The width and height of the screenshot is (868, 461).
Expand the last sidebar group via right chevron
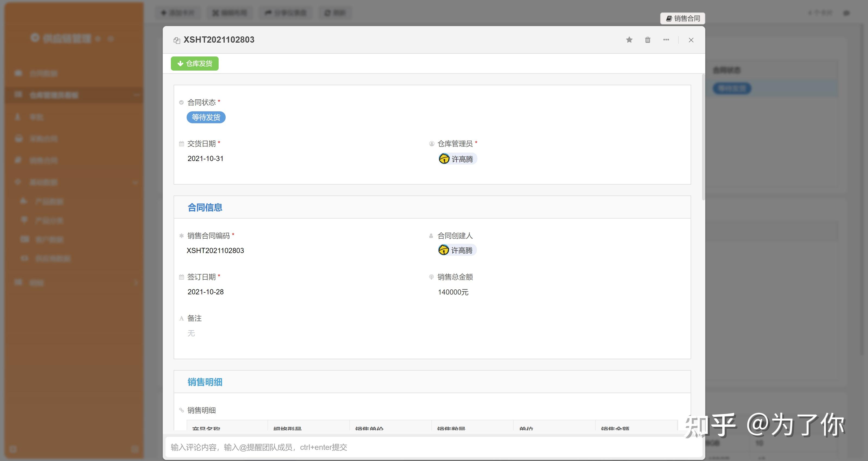click(x=136, y=282)
